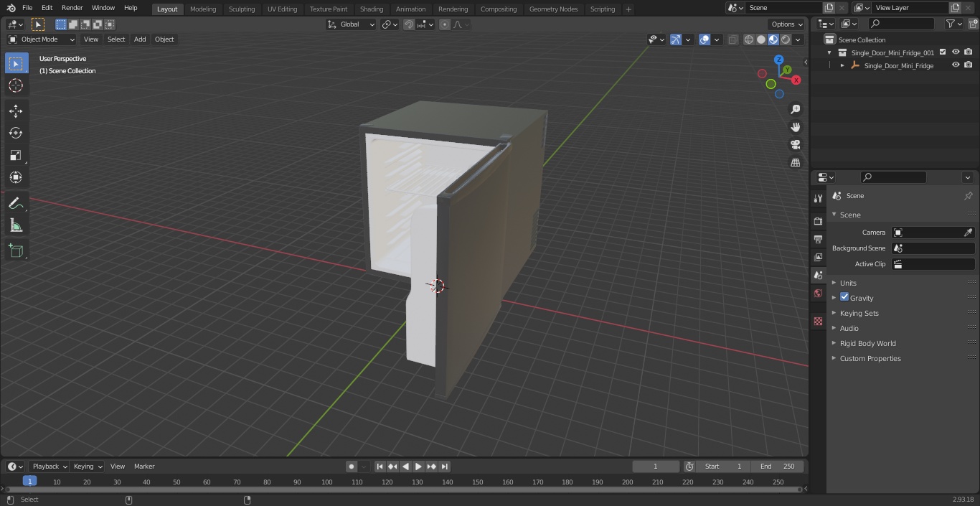
Task: Toggle X-ray view mode
Action: pos(732,39)
